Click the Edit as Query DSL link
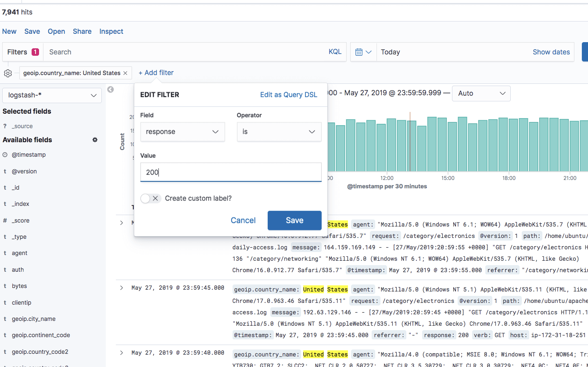Image resolution: width=588 pixels, height=367 pixels. (x=288, y=95)
